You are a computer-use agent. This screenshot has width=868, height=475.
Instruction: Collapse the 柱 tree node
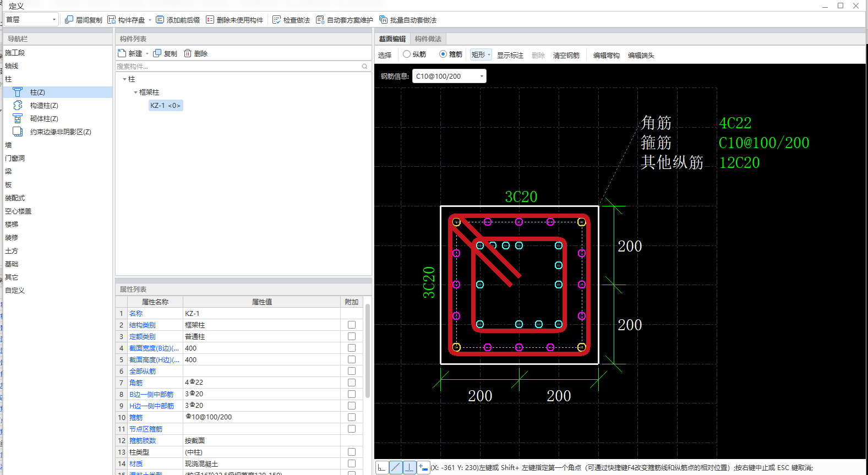(124, 79)
